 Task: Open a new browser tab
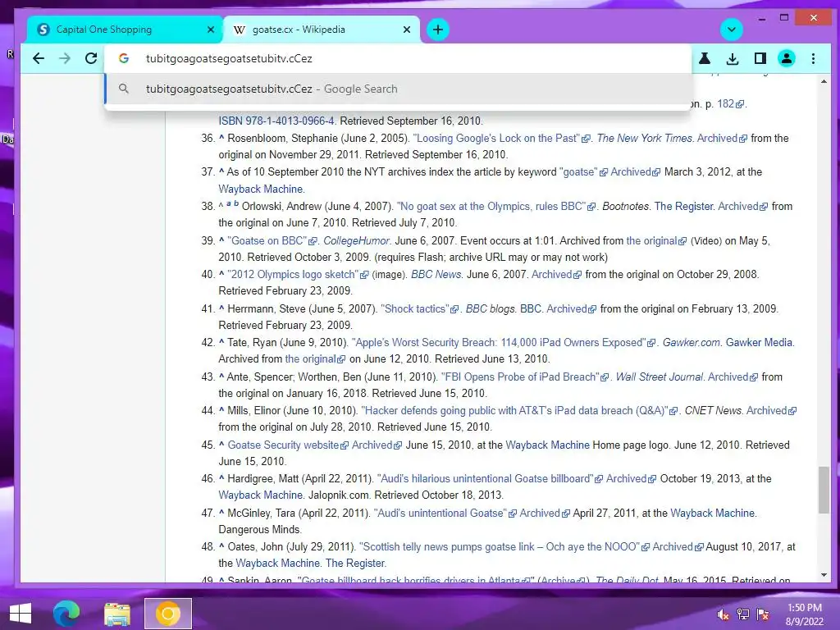pos(438,30)
